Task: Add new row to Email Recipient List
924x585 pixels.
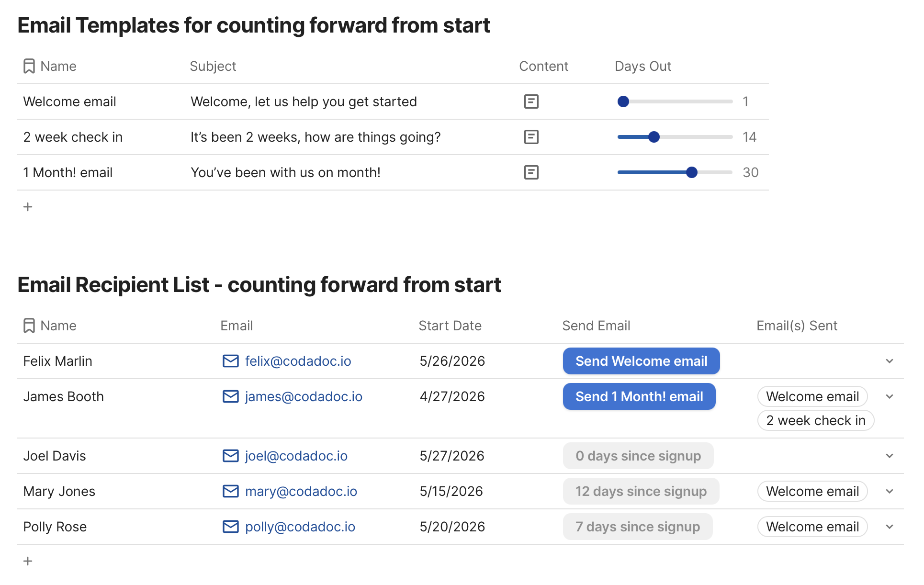Action: pos(28,561)
